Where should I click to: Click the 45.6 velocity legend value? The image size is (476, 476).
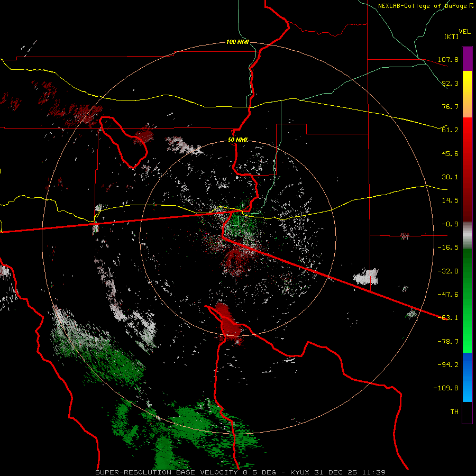(450, 153)
